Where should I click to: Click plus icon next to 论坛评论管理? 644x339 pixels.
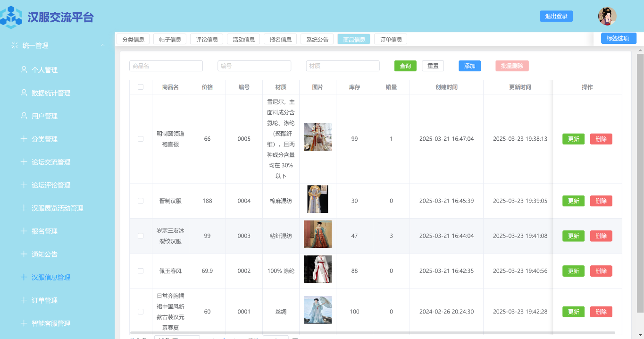pyautogui.click(x=24, y=185)
